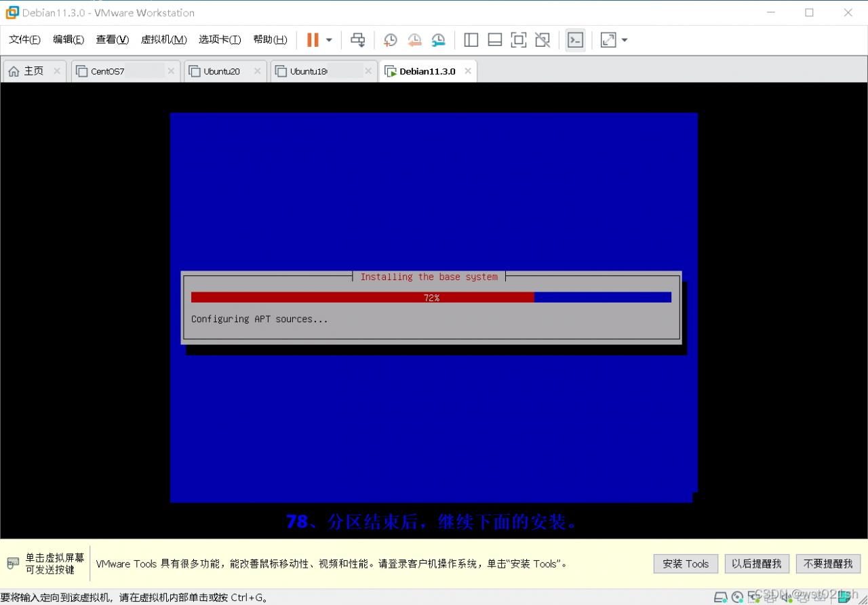
Task: Revert the virtual machine to its snapshot
Action: [414, 40]
